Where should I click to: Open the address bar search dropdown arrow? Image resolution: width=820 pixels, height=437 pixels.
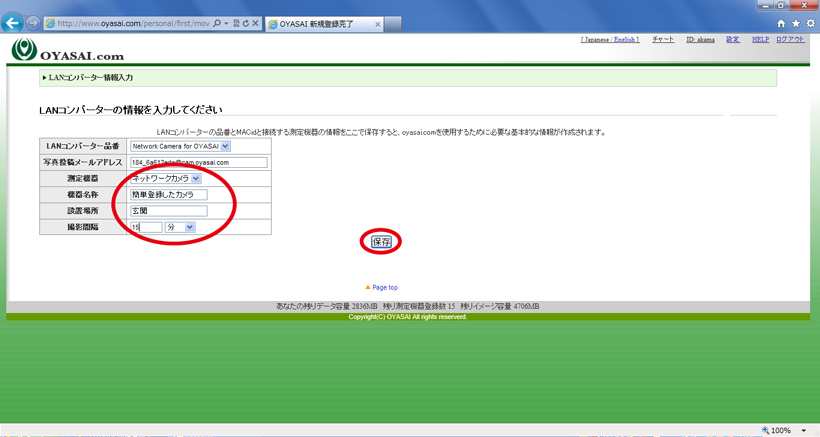point(226,24)
